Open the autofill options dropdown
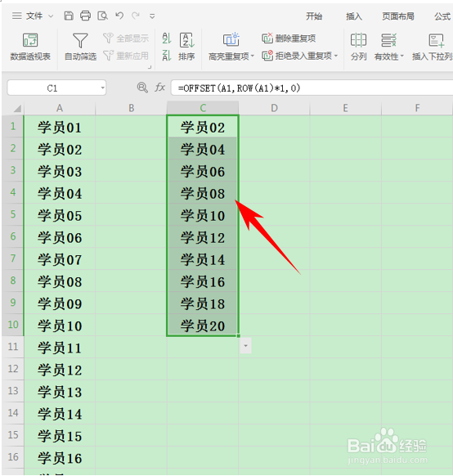 point(245,346)
